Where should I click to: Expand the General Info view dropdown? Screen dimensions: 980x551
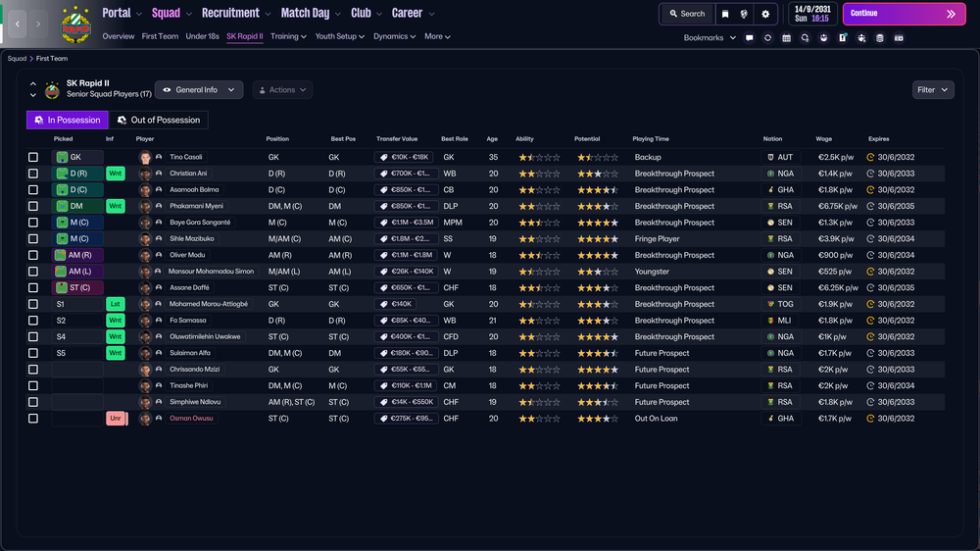pyautogui.click(x=199, y=90)
